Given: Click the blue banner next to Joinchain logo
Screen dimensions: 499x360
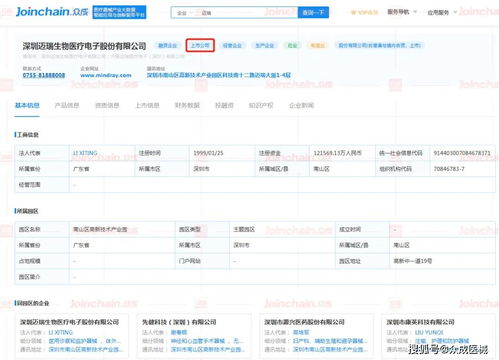Looking at the screenshot, I should click(119, 12).
